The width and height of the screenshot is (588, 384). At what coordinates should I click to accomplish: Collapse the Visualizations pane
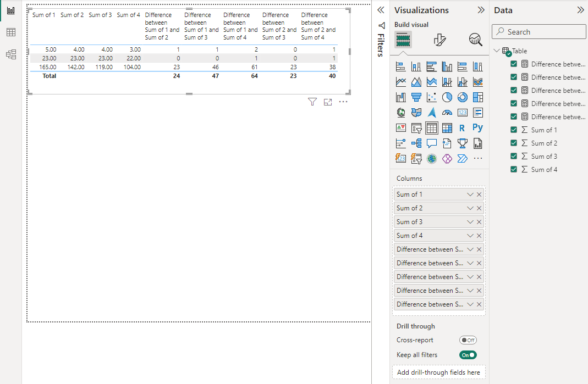tap(481, 10)
